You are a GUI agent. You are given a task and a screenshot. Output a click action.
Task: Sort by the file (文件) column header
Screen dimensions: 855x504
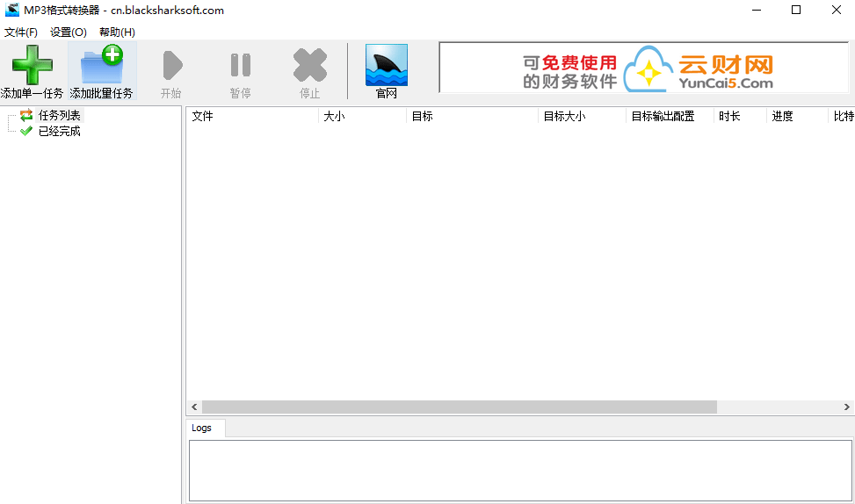(x=251, y=116)
